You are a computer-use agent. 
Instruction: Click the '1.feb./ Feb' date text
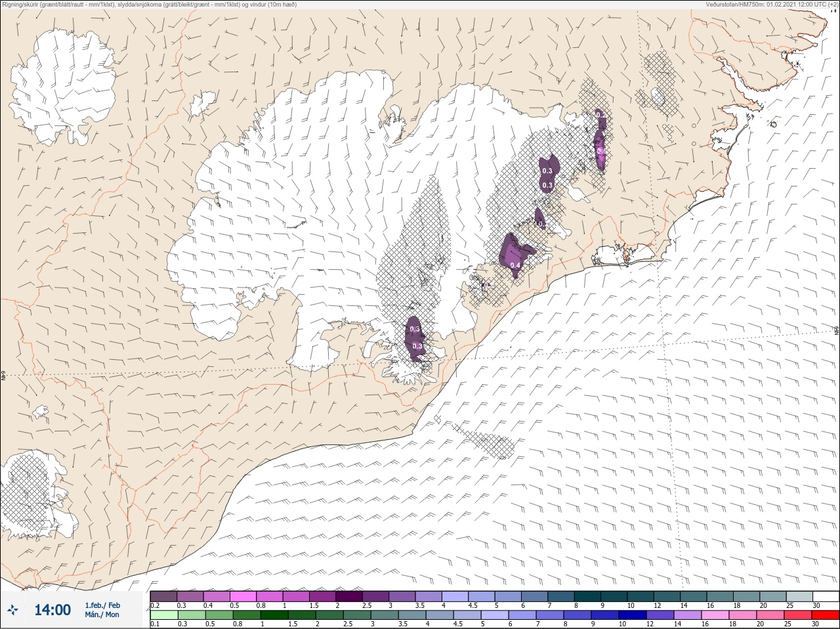point(102,605)
